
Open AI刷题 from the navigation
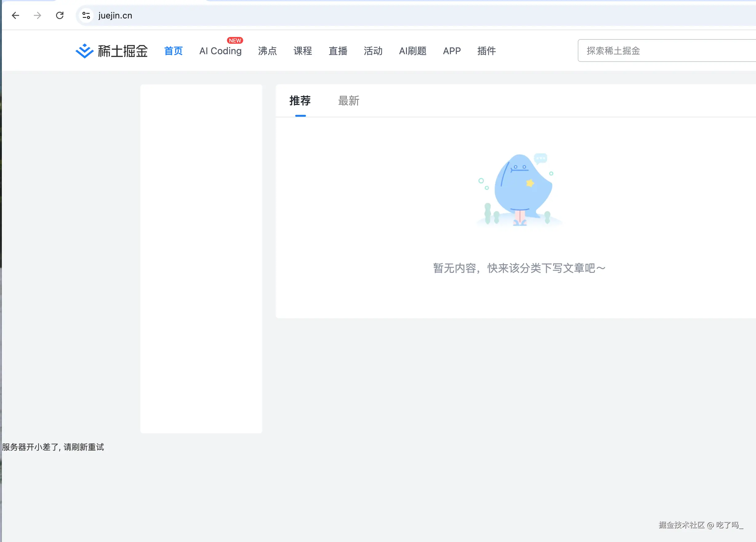point(413,51)
